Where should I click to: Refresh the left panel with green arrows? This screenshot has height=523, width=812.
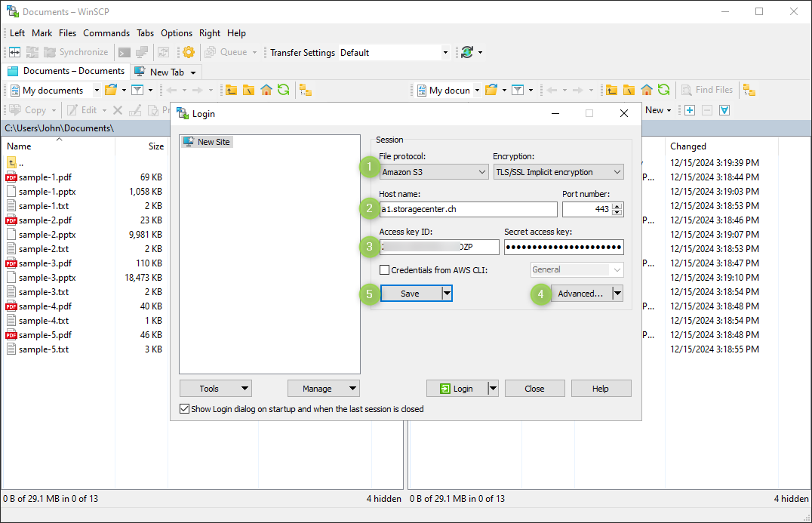tap(283, 90)
